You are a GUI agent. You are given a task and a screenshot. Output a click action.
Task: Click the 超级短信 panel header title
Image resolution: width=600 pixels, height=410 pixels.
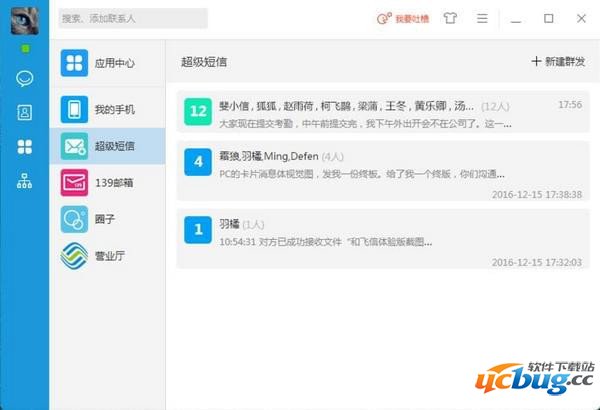point(204,62)
